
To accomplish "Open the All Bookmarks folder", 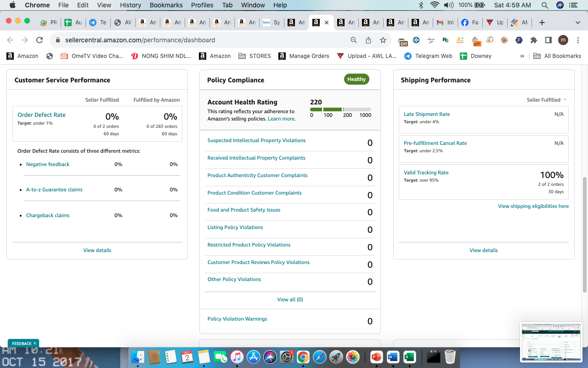I will tap(557, 56).
